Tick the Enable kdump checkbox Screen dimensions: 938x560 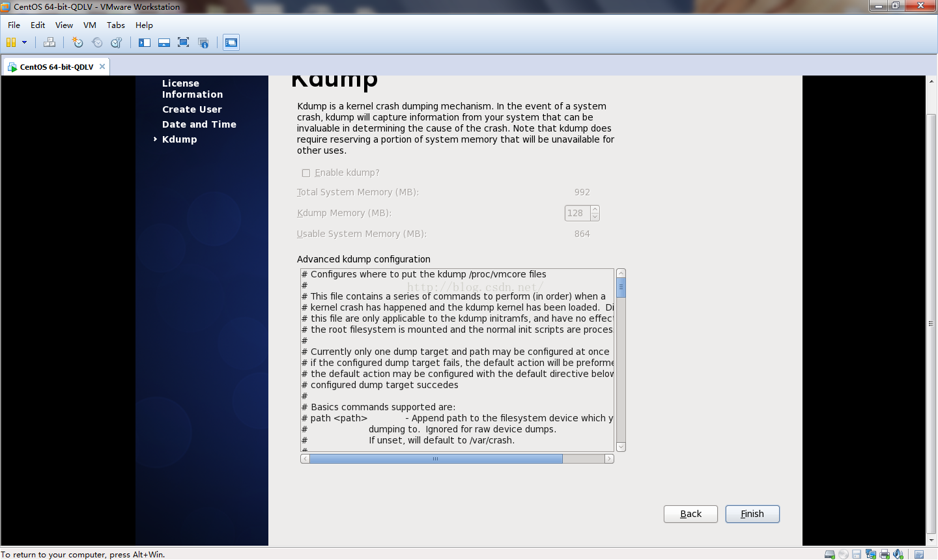(306, 173)
